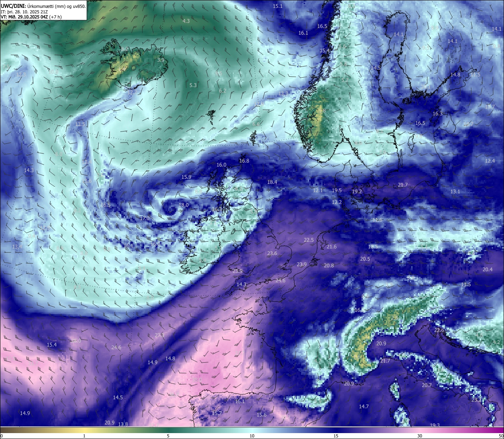Click the 15.6 value over northern Spain
Screen dimensions: 504x439
(x=261, y=415)
